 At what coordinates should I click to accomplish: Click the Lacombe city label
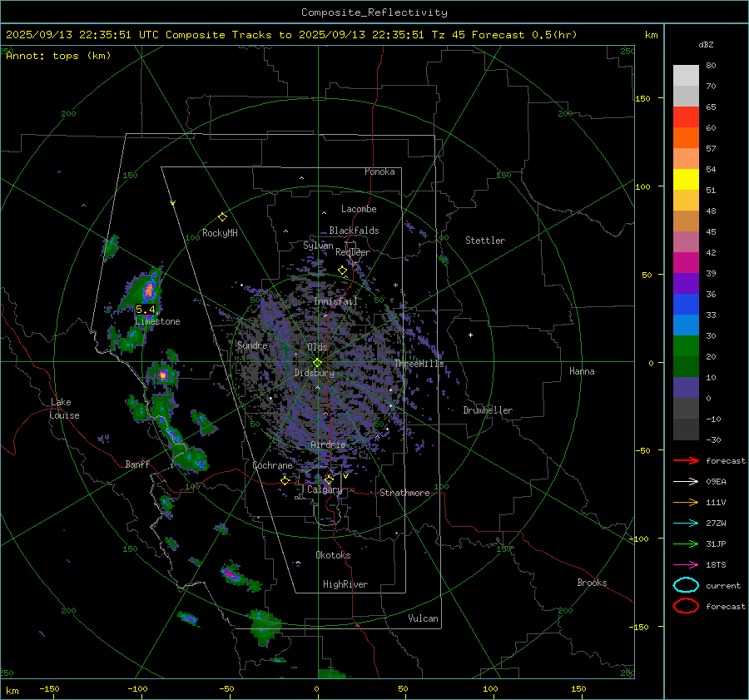359,209
